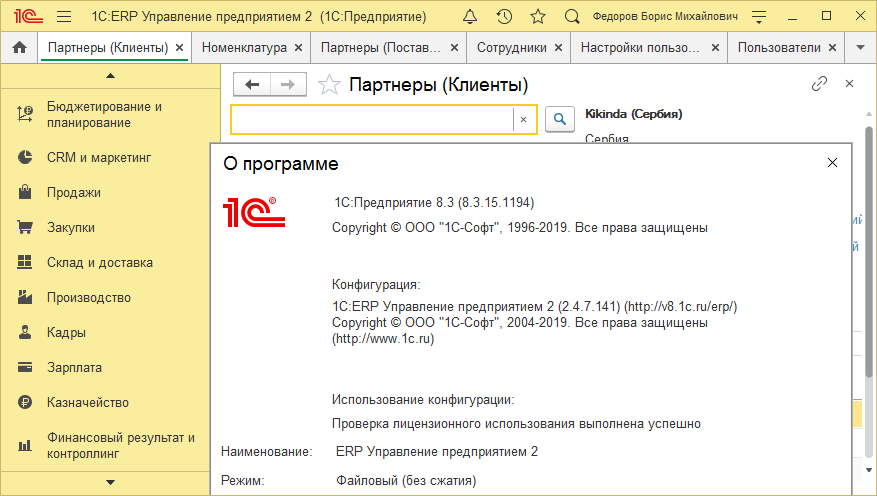
Task: Close the Сотрудники tab
Action: click(558, 48)
